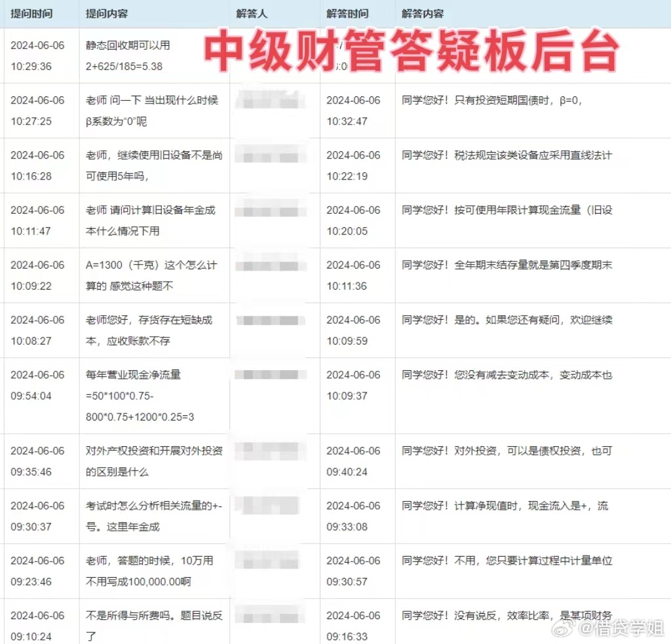
Task: Select question time 2024-06-06 10:11:47
Action: 37,220
